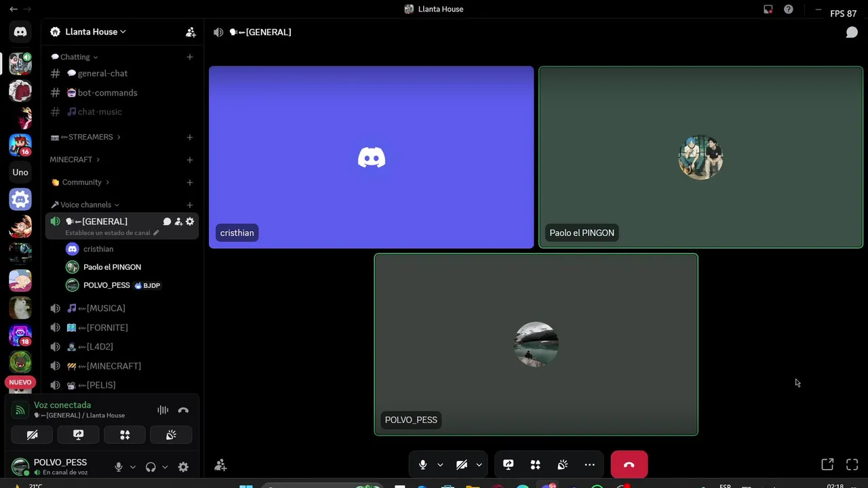Expand the Community category
The height and width of the screenshot is (488, 868).
tap(80, 182)
